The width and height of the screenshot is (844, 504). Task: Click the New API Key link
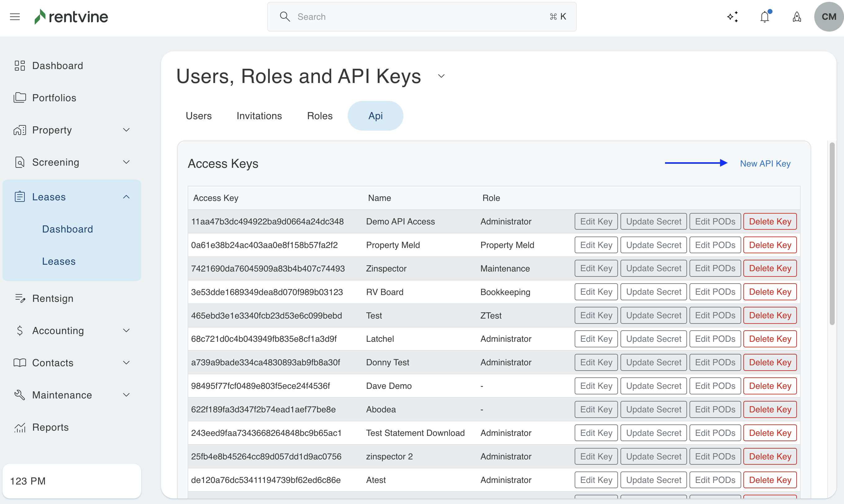(x=765, y=163)
